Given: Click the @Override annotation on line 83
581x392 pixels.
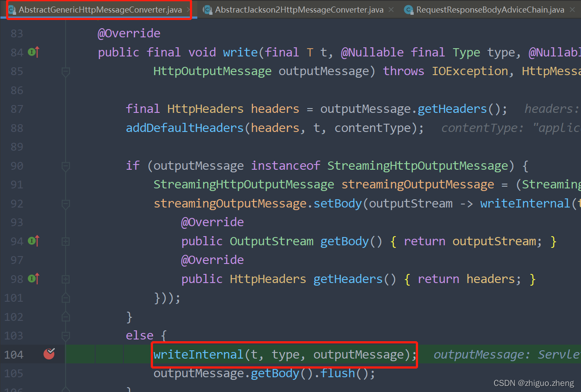Looking at the screenshot, I should (x=129, y=33).
